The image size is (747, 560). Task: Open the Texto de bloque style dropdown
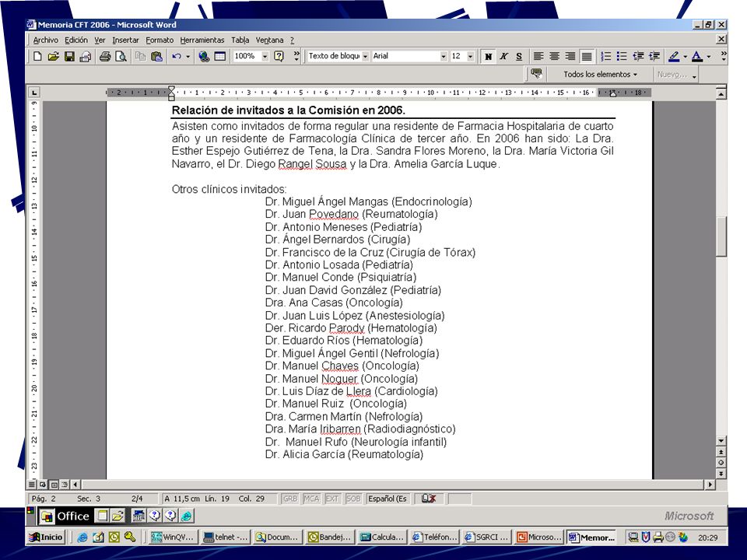click(366, 56)
